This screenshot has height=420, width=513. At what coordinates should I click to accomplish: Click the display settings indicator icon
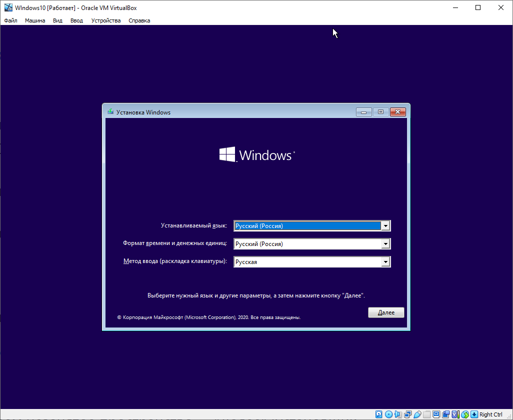436,414
